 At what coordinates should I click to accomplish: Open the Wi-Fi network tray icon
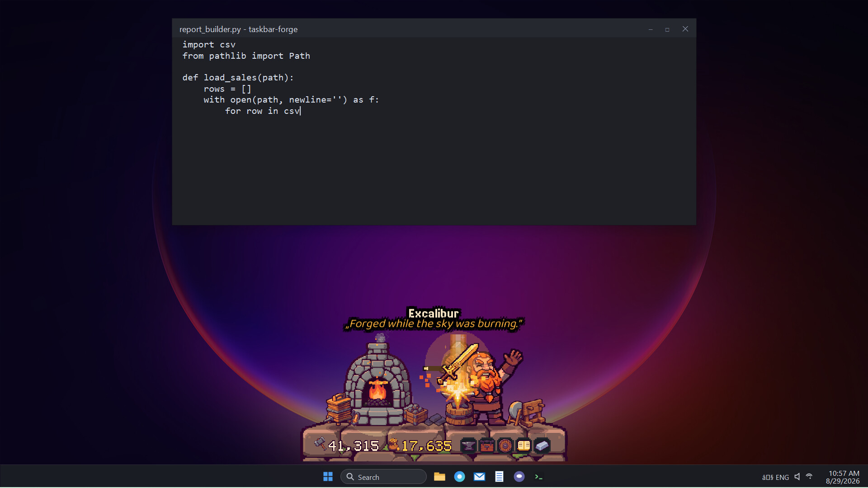[809, 477]
